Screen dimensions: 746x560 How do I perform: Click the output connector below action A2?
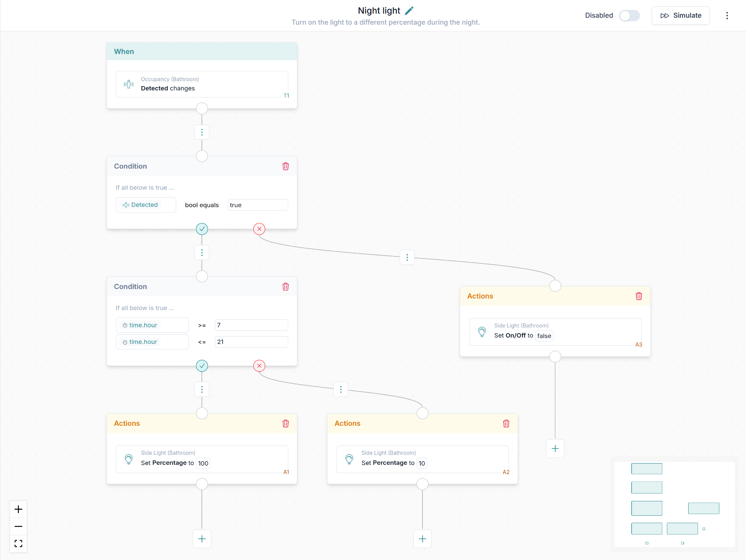coord(422,484)
